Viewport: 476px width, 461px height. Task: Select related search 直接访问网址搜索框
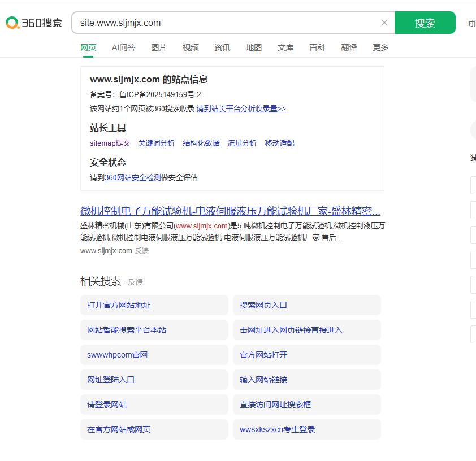306,405
